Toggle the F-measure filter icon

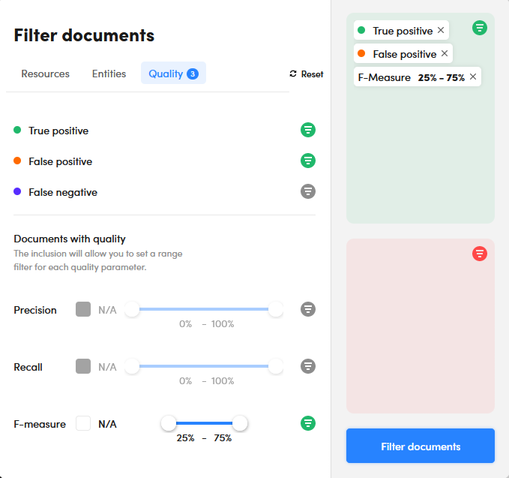point(308,423)
